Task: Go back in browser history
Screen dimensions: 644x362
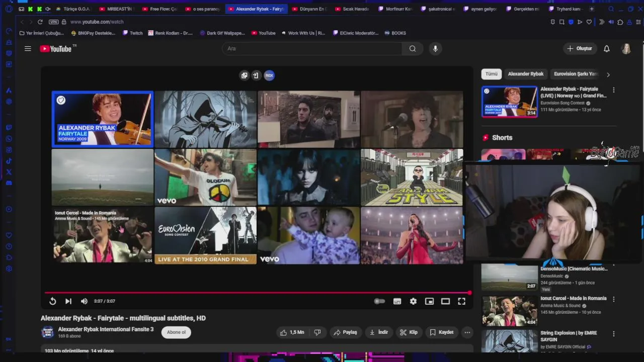Action: point(22,22)
